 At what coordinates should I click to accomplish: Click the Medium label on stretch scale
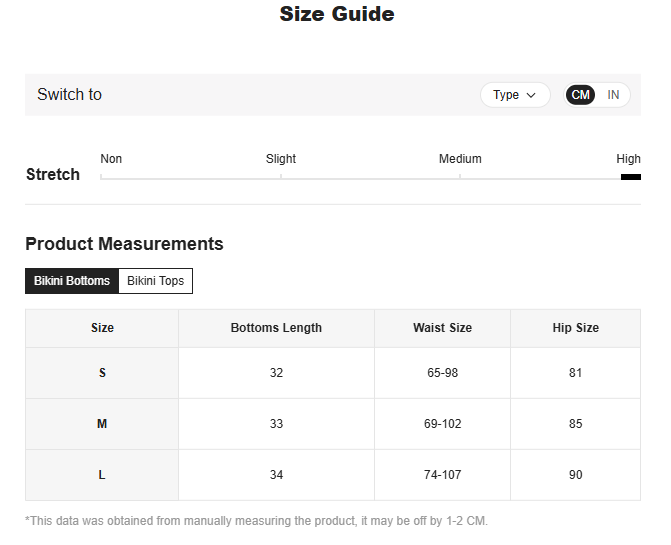[460, 159]
